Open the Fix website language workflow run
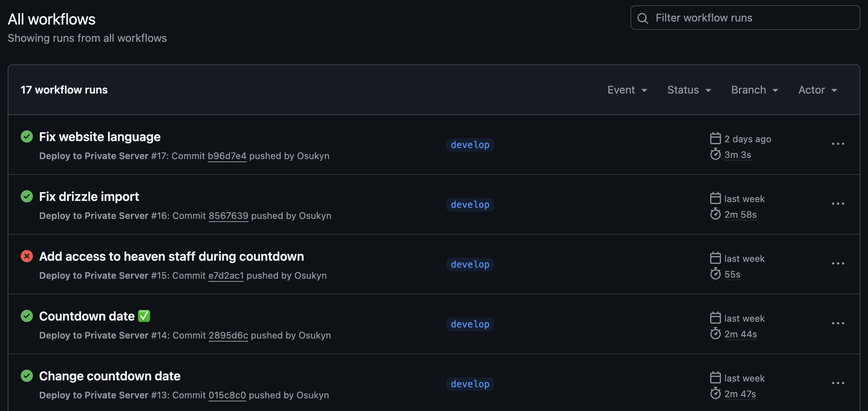This screenshot has height=411, width=868. click(x=100, y=137)
